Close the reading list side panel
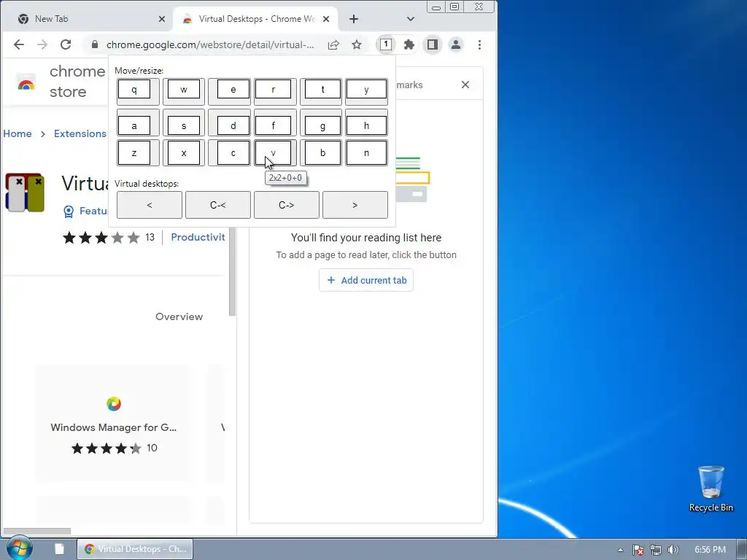The image size is (747, 560). point(465,85)
